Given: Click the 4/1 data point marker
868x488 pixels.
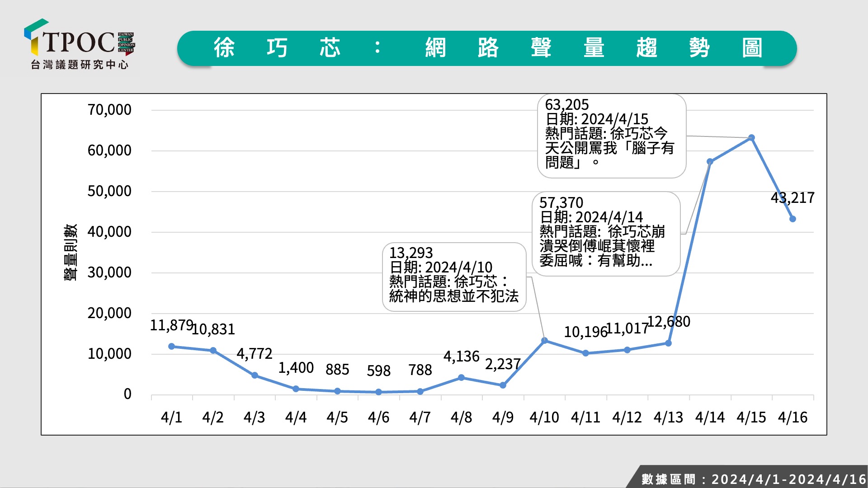Looking at the screenshot, I should point(171,347).
